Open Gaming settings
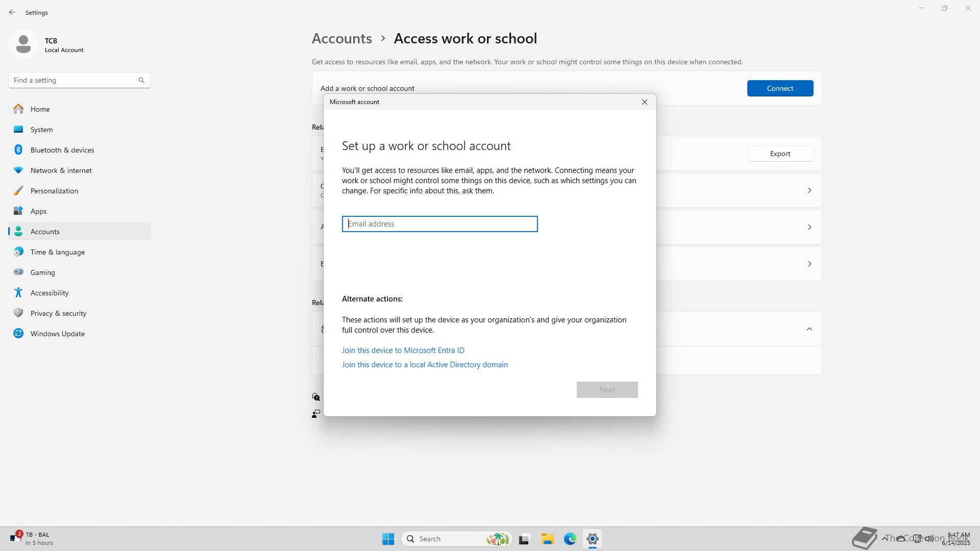 click(x=42, y=272)
